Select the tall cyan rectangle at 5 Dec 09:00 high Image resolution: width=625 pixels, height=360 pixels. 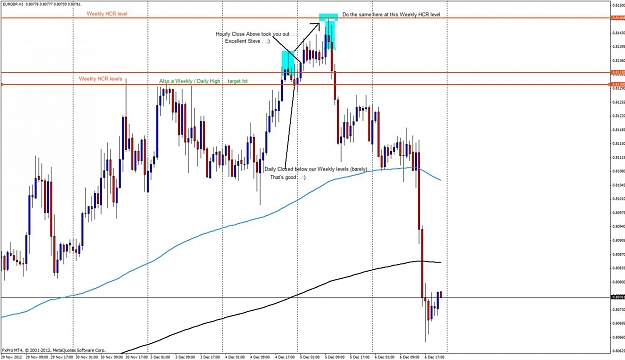(x=330, y=35)
